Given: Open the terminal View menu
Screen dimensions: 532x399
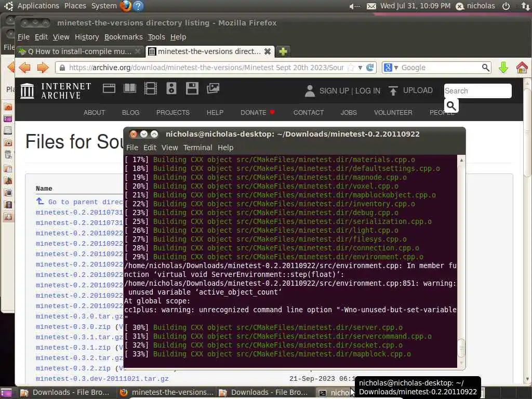Looking at the screenshot, I should point(169,148).
